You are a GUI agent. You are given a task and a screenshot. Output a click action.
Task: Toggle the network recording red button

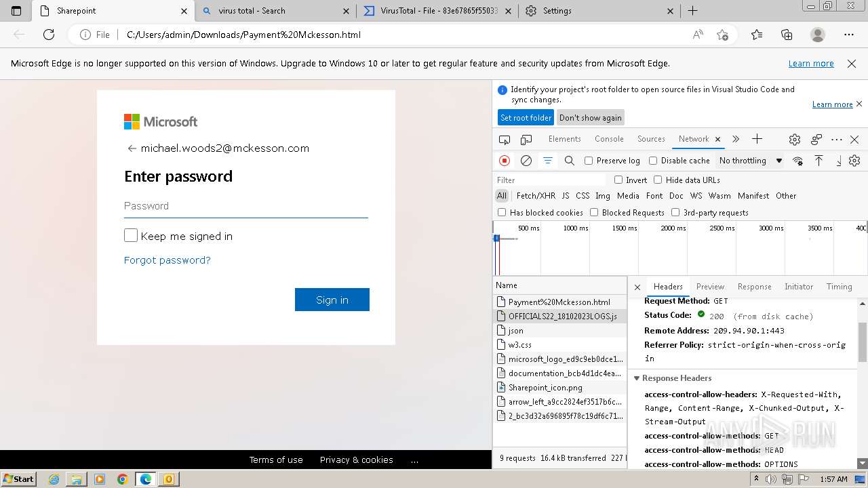[505, 161]
